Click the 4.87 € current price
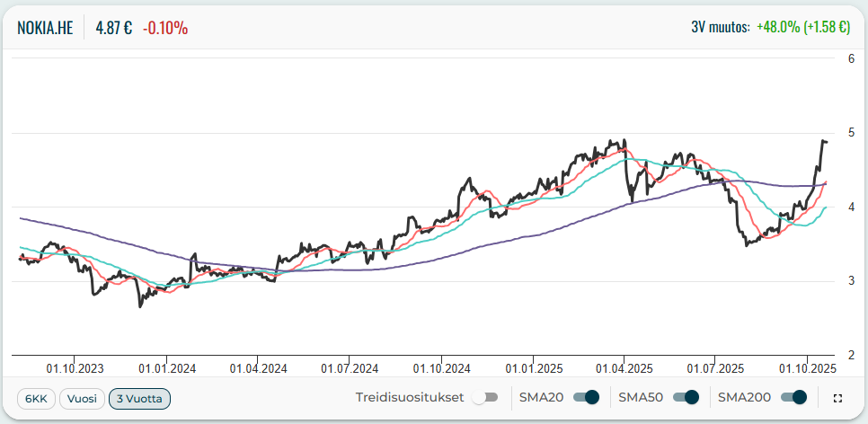868x424 pixels. coord(114,27)
